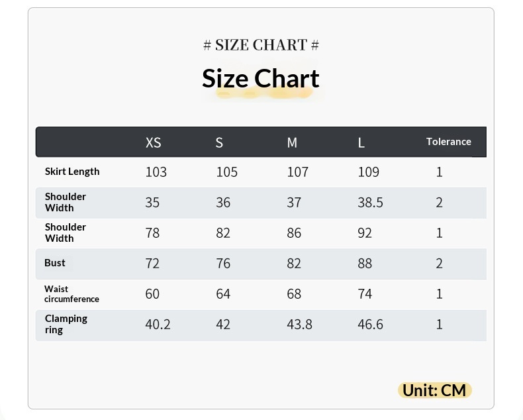The height and width of the screenshot is (420, 523).
Task: Select the Waist circumference row label
Action: 71,294
